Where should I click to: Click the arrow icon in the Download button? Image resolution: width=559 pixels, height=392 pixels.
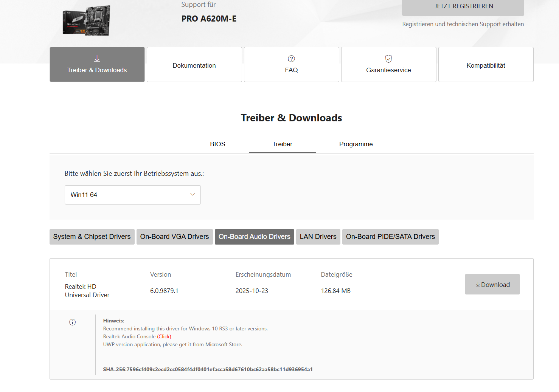tap(478, 284)
